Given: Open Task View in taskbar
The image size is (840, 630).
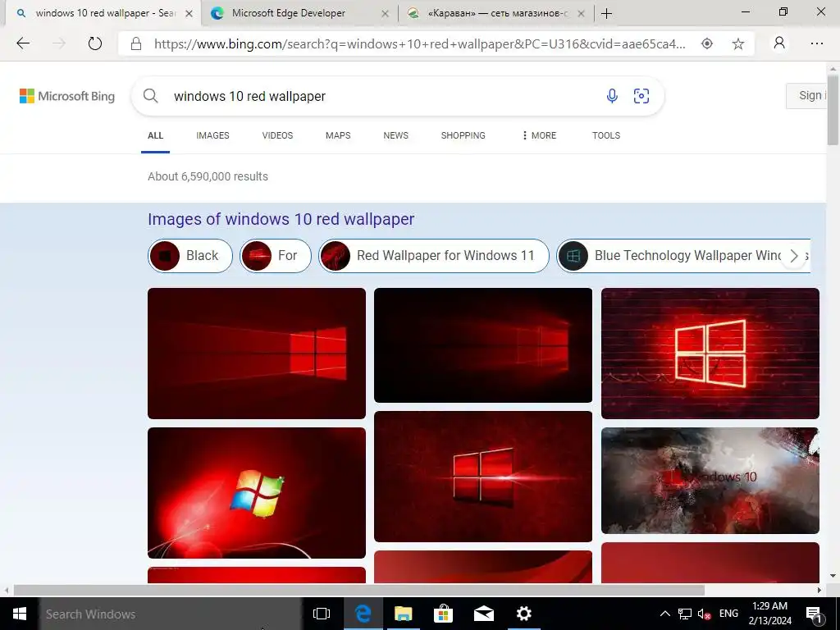Looking at the screenshot, I should [x=322, y=614].
